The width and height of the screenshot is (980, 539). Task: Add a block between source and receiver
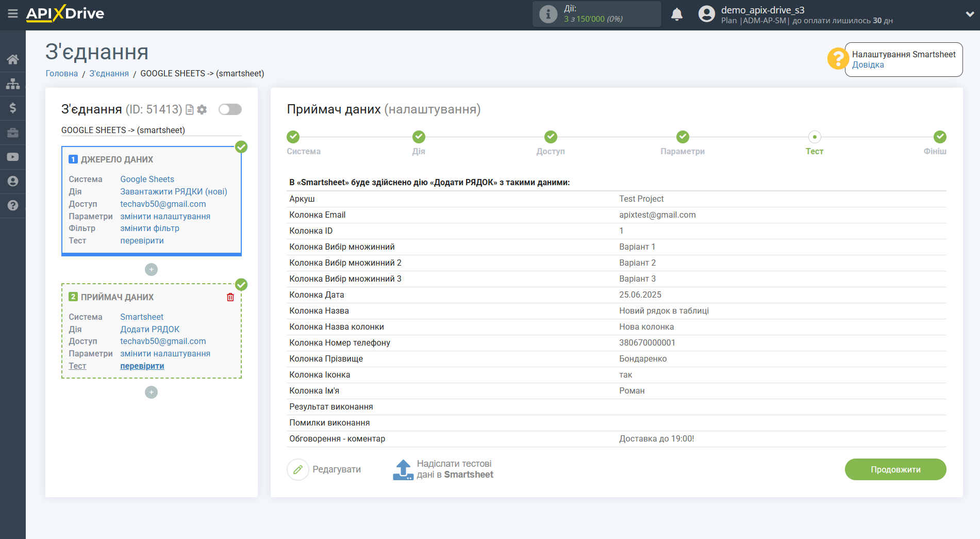[x=151, y=269]
